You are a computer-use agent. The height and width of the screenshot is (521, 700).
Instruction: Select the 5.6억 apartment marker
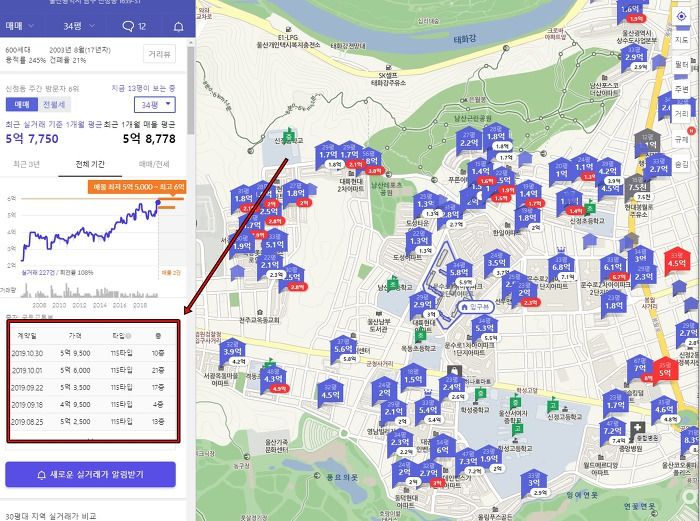coord(343,349)
